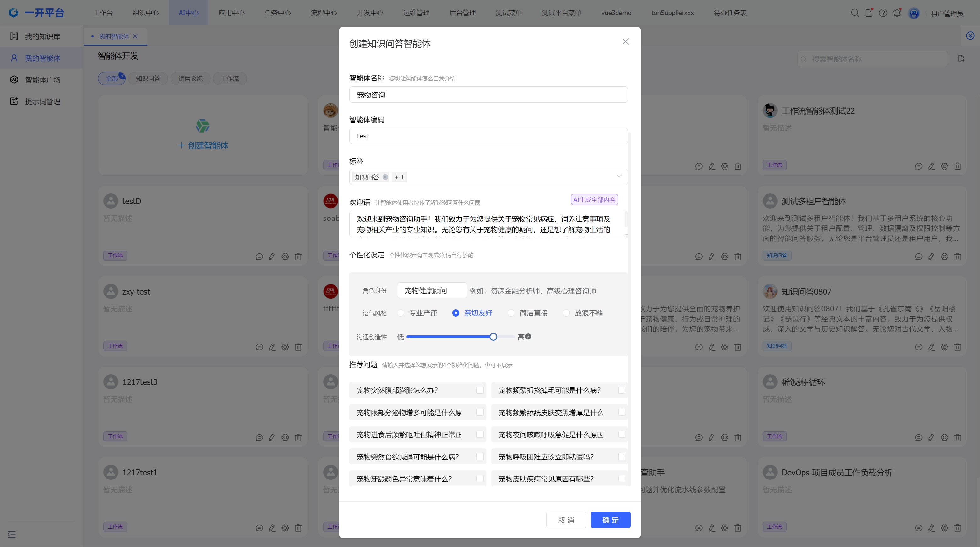Open the notification bell icon
This screenshot has width=980, height=547.
click(x=897, y=13)
